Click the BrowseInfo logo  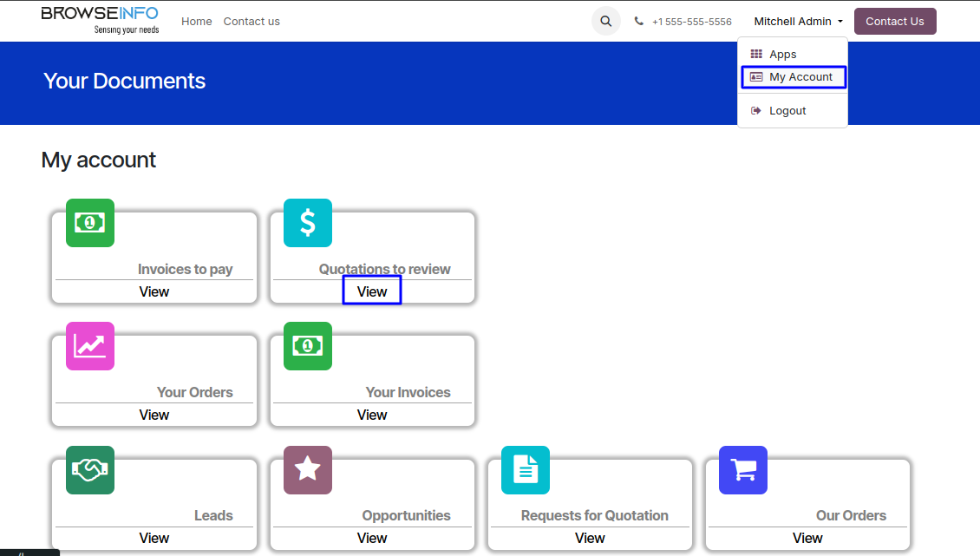(100, 20)
